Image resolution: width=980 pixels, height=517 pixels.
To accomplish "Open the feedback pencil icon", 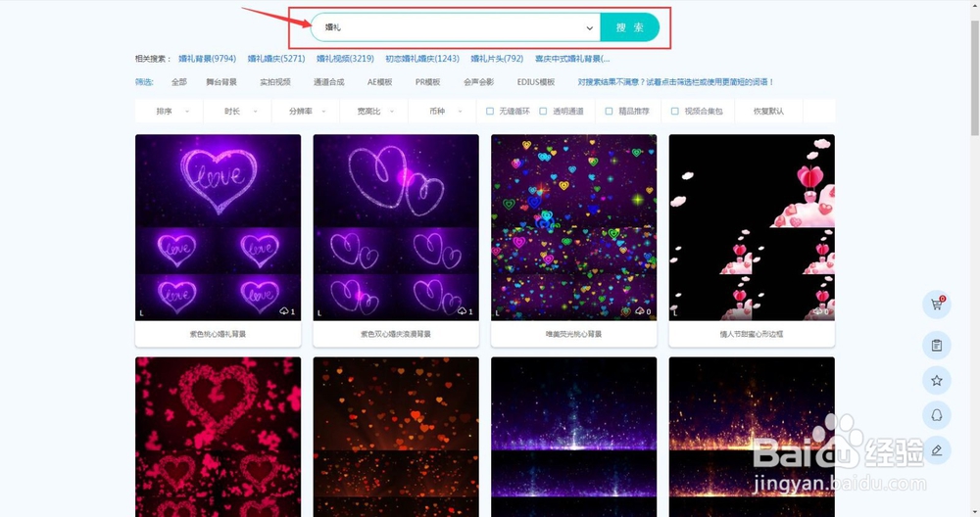I will [x=936, y=450].
